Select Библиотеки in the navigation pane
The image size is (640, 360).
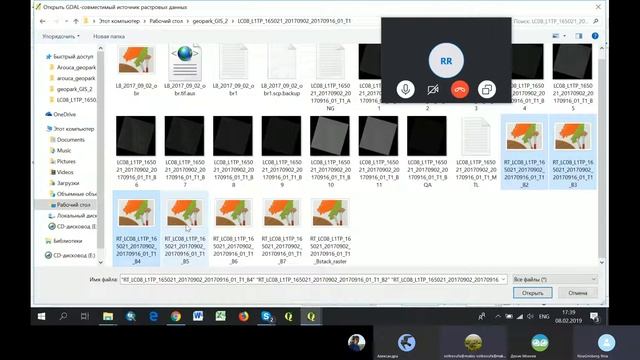click(x=64, y=241)
